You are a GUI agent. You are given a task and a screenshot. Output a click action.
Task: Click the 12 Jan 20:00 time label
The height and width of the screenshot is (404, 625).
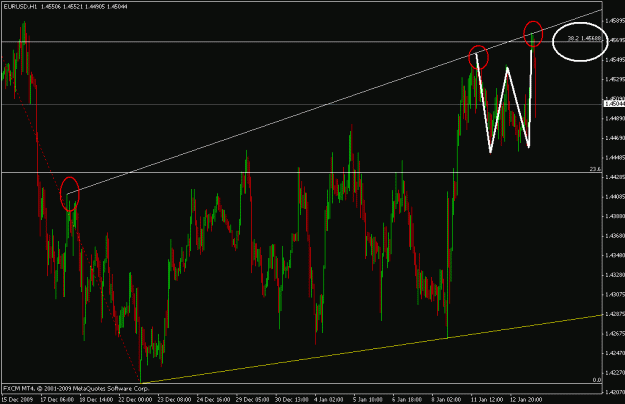coord(526,399)
